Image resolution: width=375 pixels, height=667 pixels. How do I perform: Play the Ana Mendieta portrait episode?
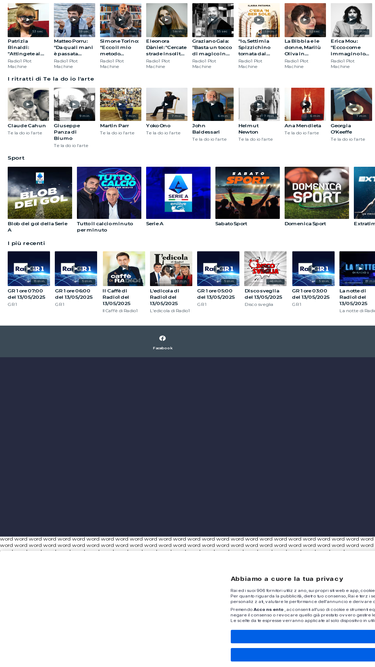click(305, 104)
